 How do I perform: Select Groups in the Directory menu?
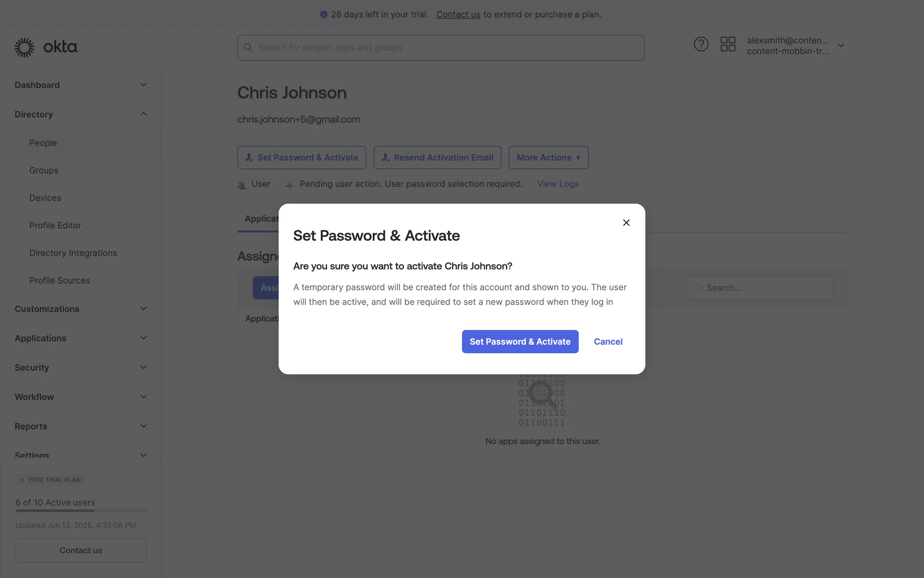44,171
